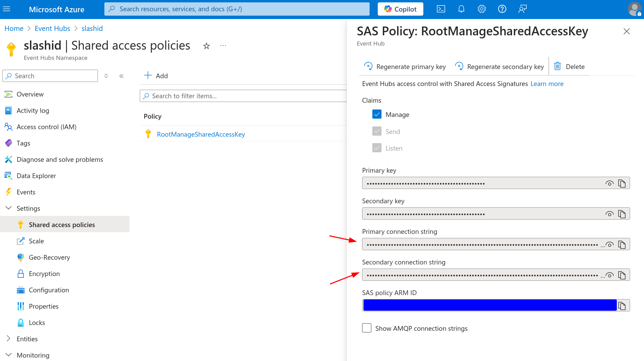Uncheck the Manage claim checkbox
Viewport: 644px width, 361px height.
point(377,115)
